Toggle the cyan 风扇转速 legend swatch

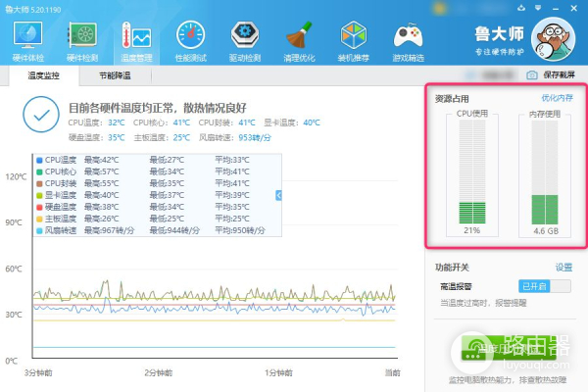click(x=39, y=230)
